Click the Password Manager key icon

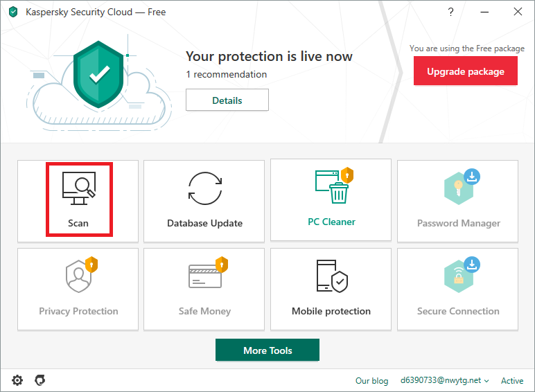click(459, 188)
